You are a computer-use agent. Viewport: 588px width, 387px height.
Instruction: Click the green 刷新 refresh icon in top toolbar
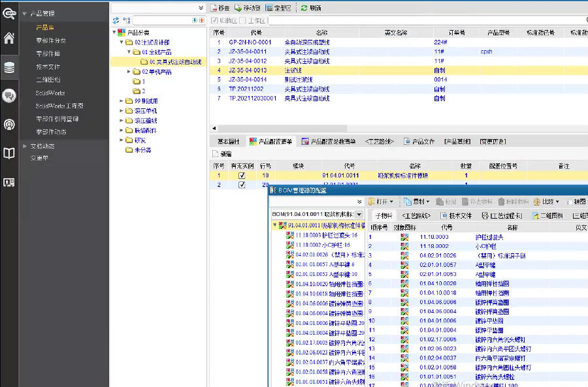pyautogui.click(x=304, y=8)
